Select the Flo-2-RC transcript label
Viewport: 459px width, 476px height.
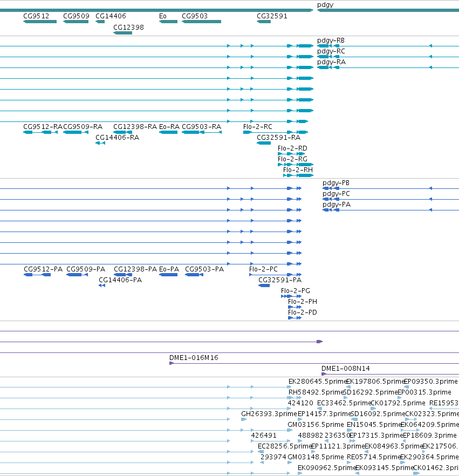pos(258,127)
